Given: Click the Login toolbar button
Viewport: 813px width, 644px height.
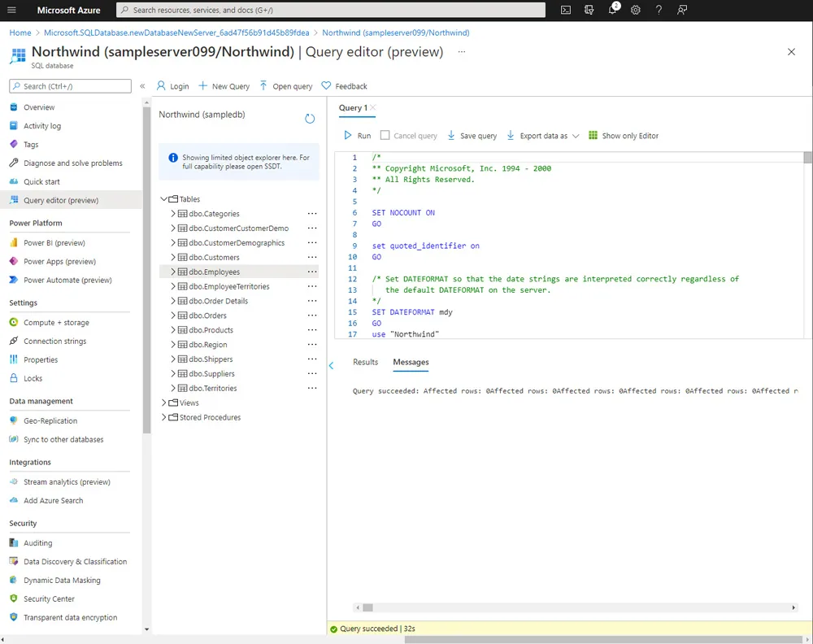Looking at the screenshot, I should click(x=172, y=86).
